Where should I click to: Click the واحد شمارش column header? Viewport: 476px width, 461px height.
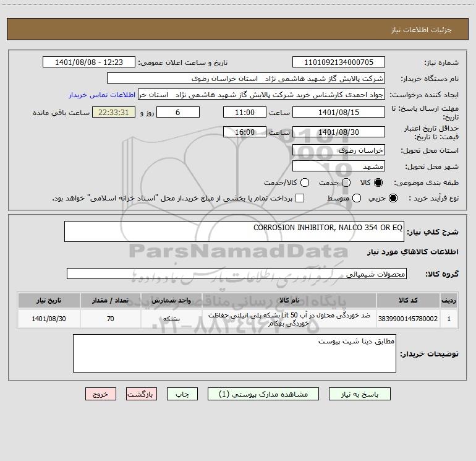(x=171, y=301)
